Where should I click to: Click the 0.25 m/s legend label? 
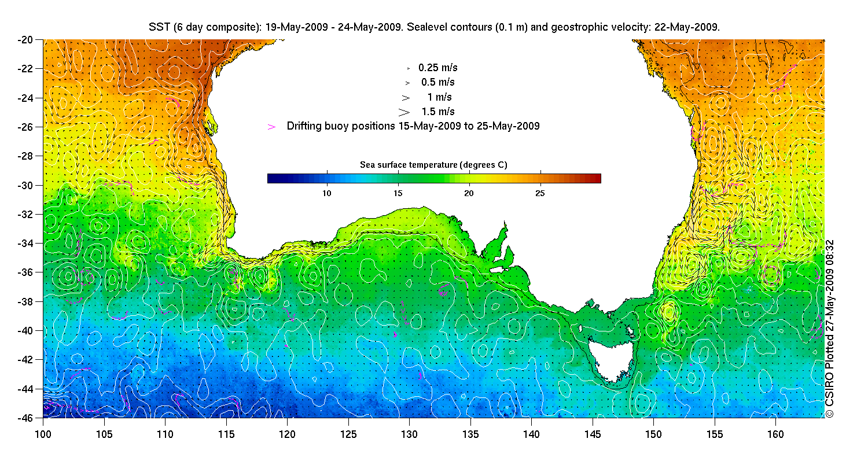[x=438, y=68]
